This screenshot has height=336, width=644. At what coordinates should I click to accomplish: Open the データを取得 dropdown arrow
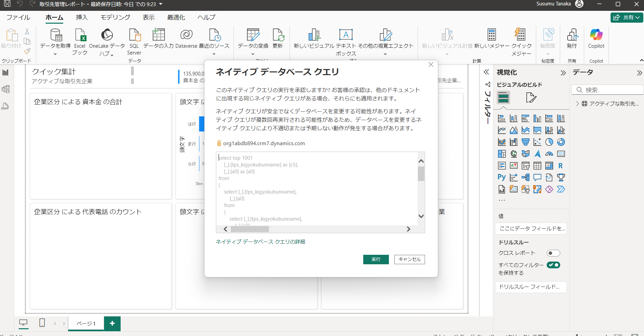pos(55,54)
